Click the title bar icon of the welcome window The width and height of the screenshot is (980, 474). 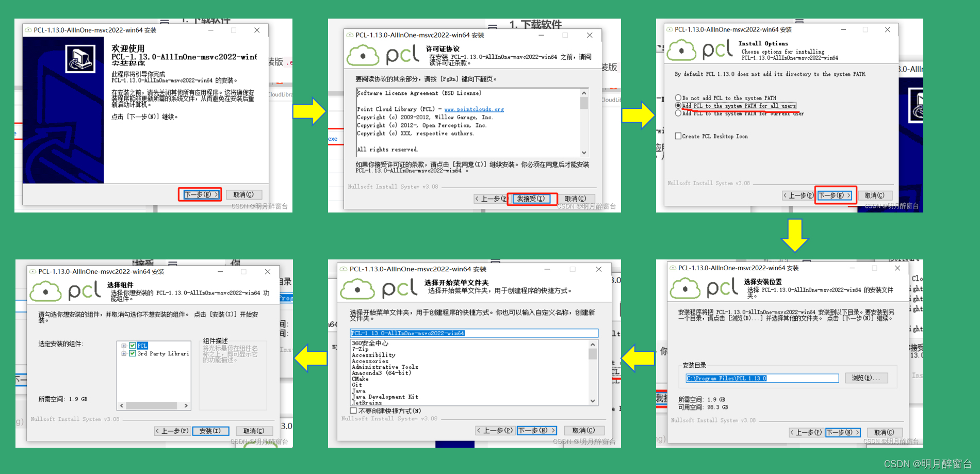coord(28,30)
